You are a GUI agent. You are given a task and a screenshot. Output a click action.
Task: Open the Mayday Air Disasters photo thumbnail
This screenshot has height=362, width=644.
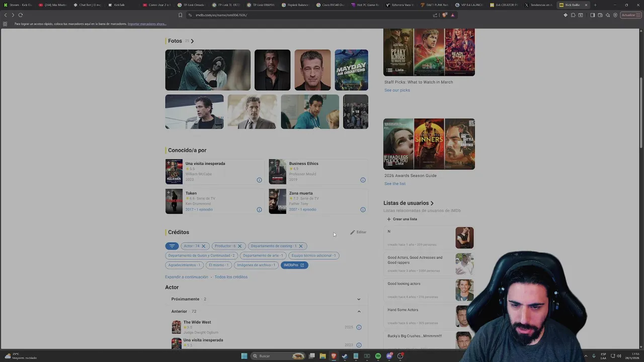pos(351,70)
